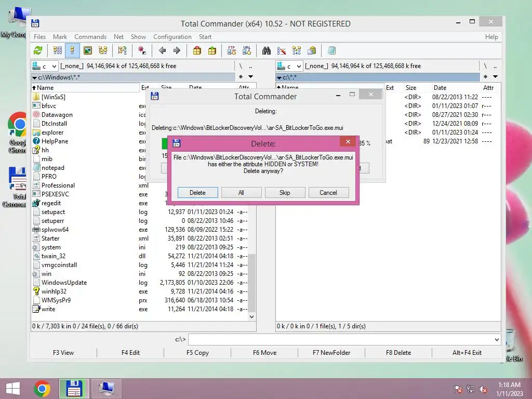
Task: Click the red asterisk toolbar icon
Action: [x=142, y=51]
